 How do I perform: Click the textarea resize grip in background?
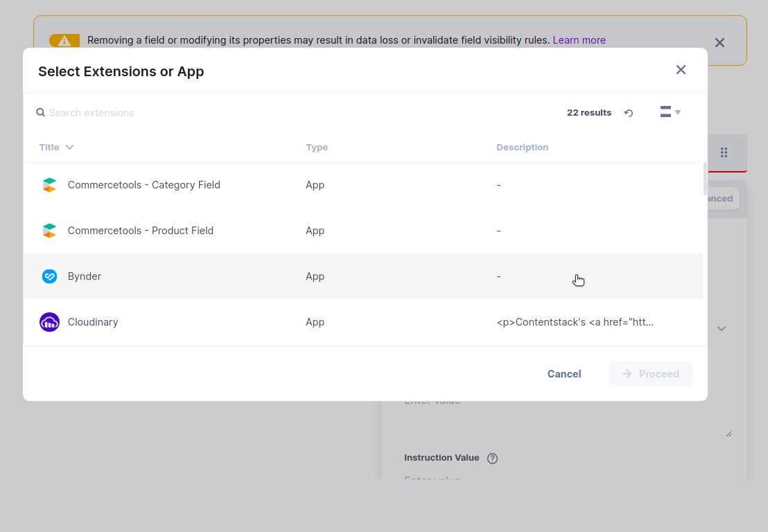[728, 434]
